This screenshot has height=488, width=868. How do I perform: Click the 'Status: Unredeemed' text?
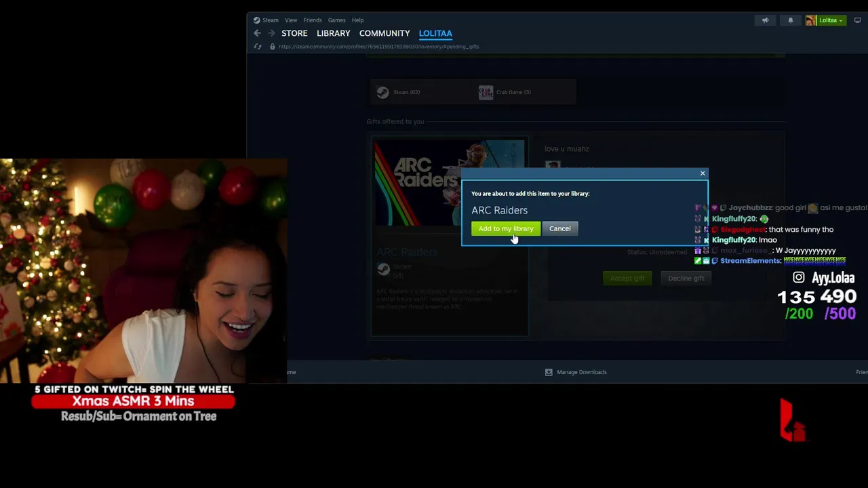point(656,252)
